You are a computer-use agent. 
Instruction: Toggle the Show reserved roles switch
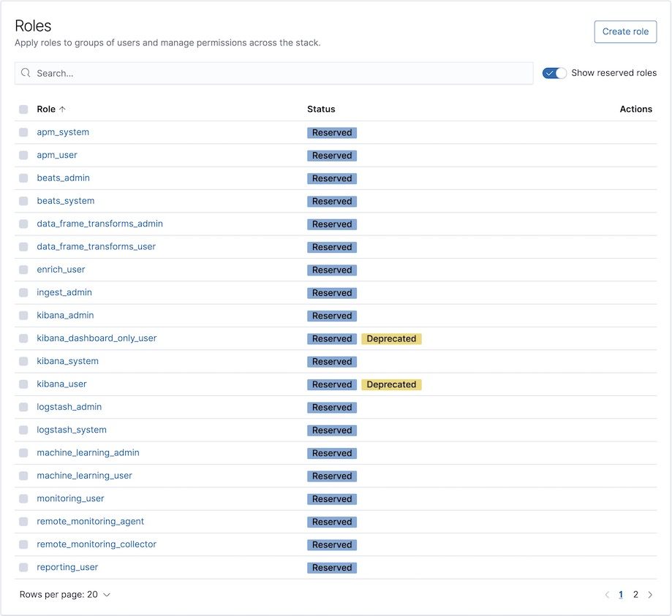pyautogui.click(x=555, y=73)
